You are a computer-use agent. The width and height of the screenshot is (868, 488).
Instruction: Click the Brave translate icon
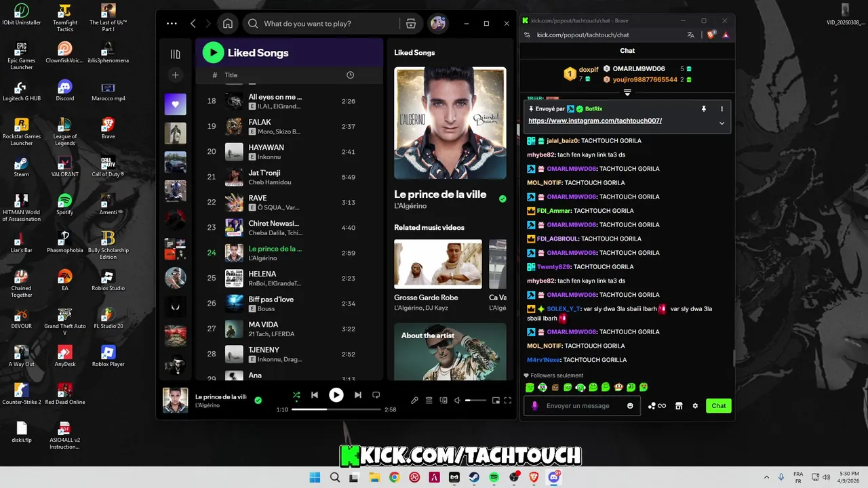click(x=690, y=35)
